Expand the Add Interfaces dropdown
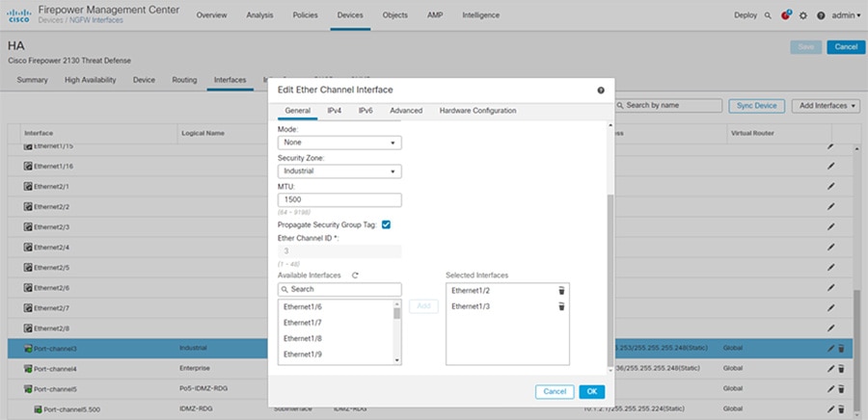 tap(826, 106)
